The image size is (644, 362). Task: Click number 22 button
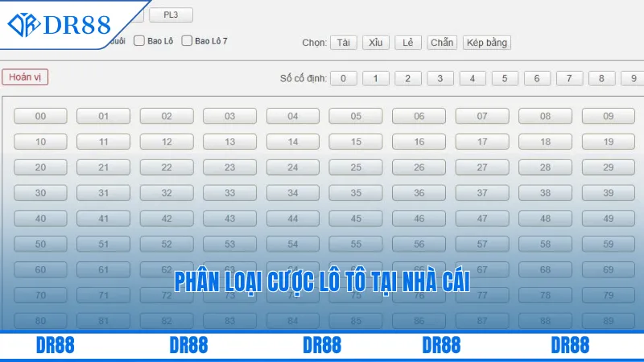(x=167, y=167)
